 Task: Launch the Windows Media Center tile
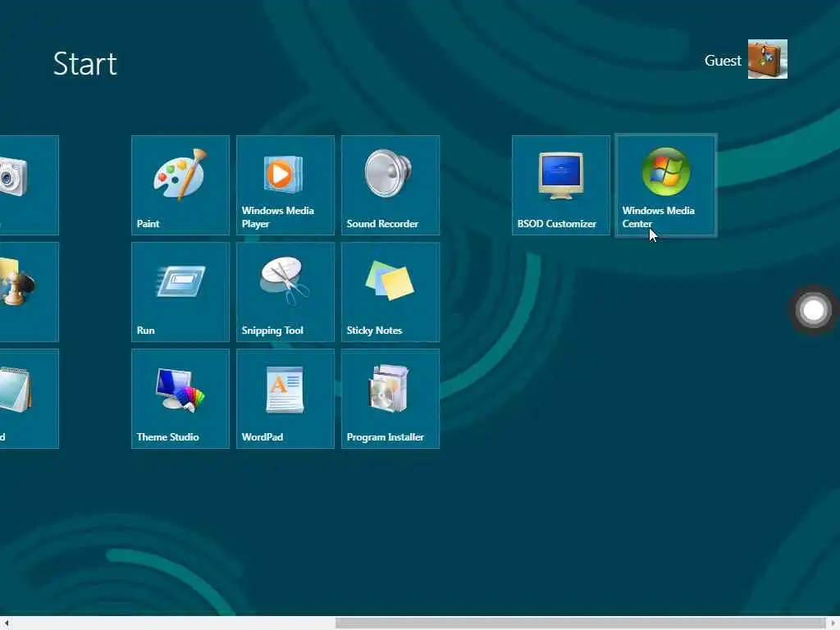666,185
